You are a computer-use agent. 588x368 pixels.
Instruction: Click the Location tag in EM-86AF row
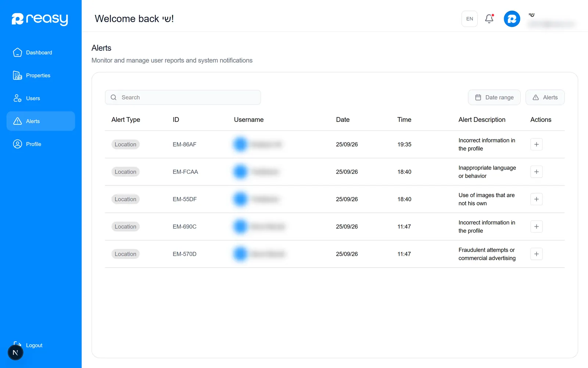point(125,144)
